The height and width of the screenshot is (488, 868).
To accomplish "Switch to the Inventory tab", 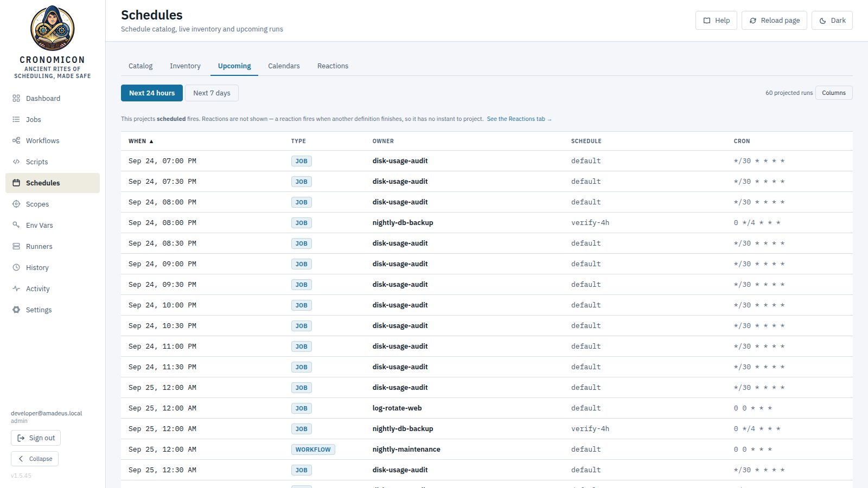I will click(185, 66).
